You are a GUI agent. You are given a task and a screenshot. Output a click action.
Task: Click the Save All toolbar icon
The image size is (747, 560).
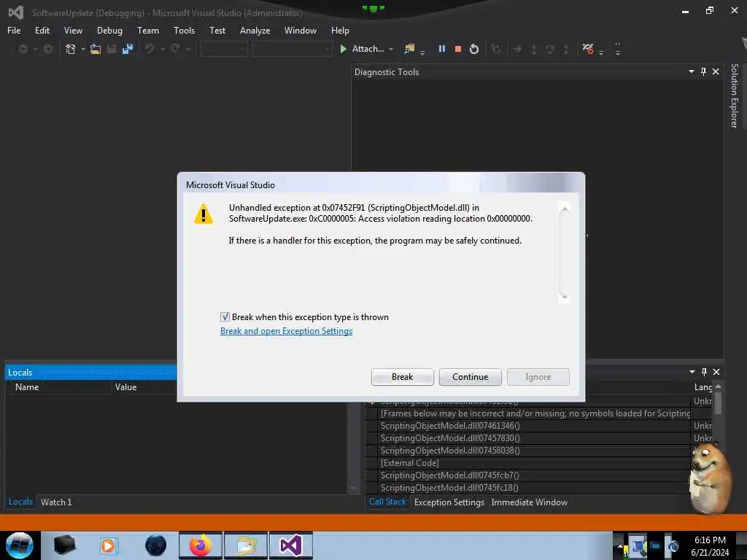coord(128,49)
